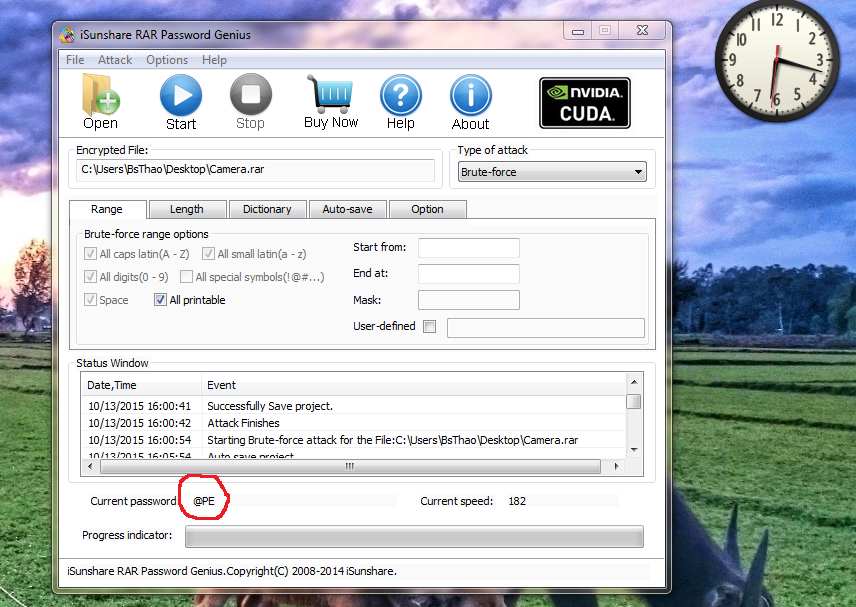This screenshot has height=607, width=856.
Task: Toggle All special symbols checkbox
Action: click(187, 277)
